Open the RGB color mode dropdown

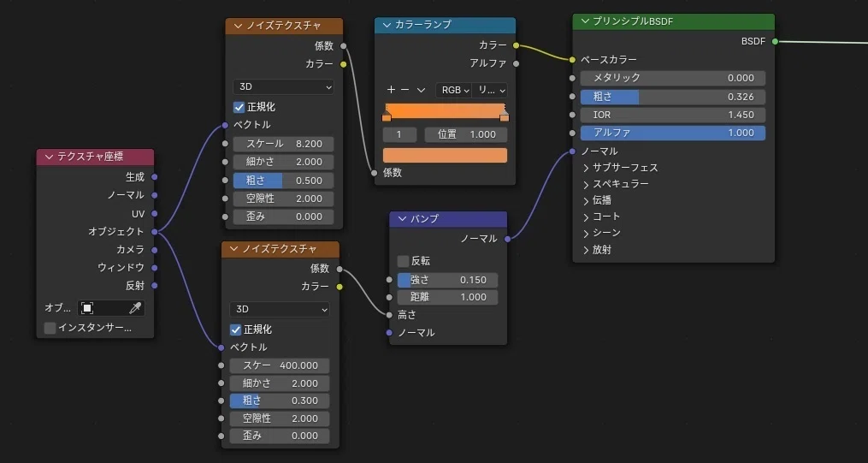tap(453, 90)
